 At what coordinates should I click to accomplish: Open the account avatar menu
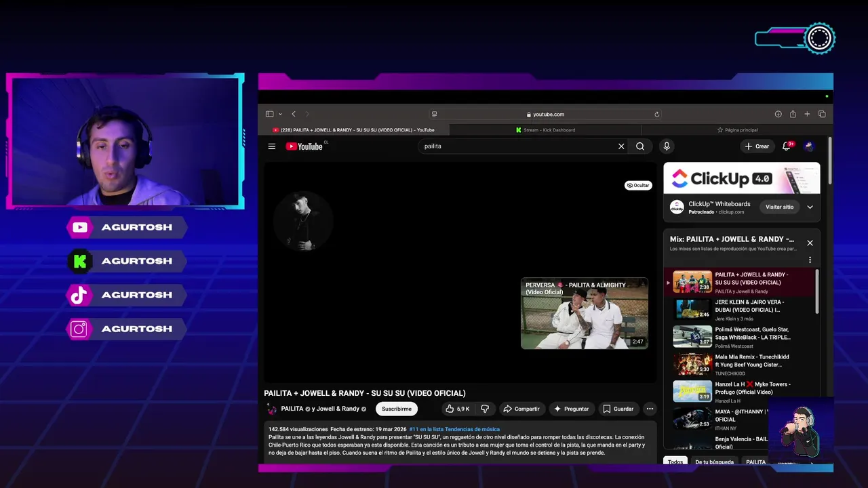[x=808, y=146]
